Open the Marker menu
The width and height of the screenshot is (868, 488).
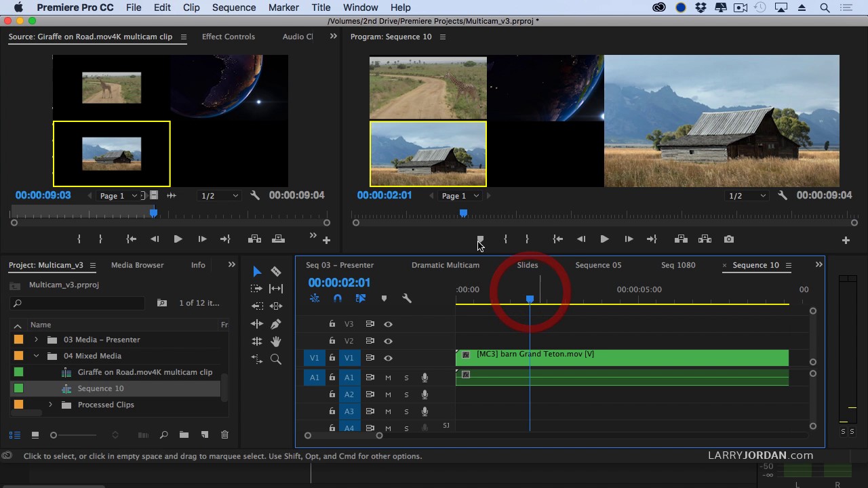[283, 7]
